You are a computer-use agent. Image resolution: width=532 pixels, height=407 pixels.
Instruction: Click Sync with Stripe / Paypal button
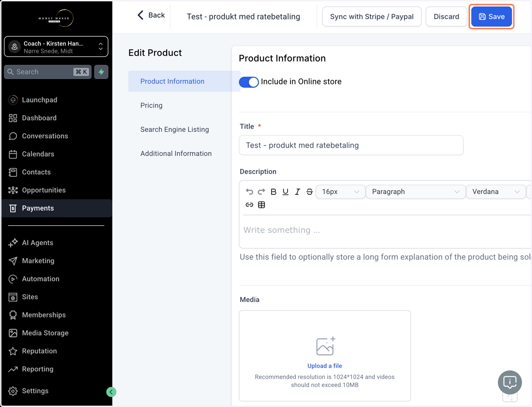[372, 16]
